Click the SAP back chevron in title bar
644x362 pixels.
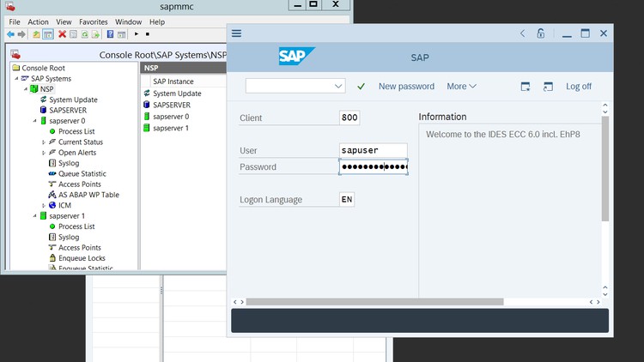pos(522,33)
